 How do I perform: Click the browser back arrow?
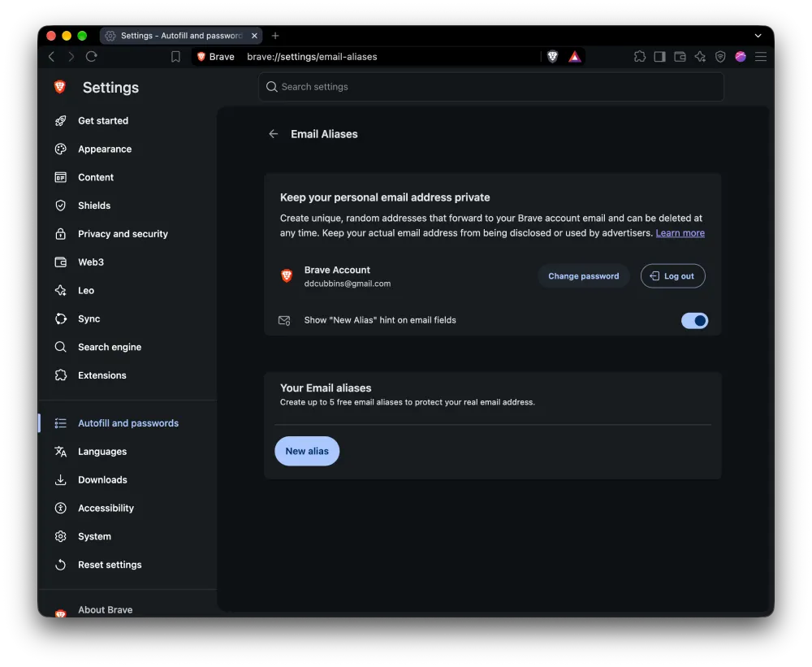pos(51,57)
